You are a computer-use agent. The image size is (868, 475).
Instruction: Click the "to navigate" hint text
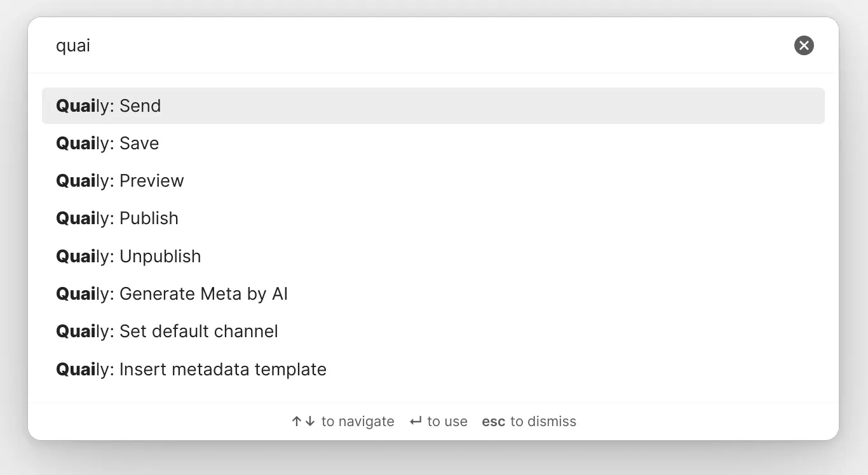tap(358, 422)
